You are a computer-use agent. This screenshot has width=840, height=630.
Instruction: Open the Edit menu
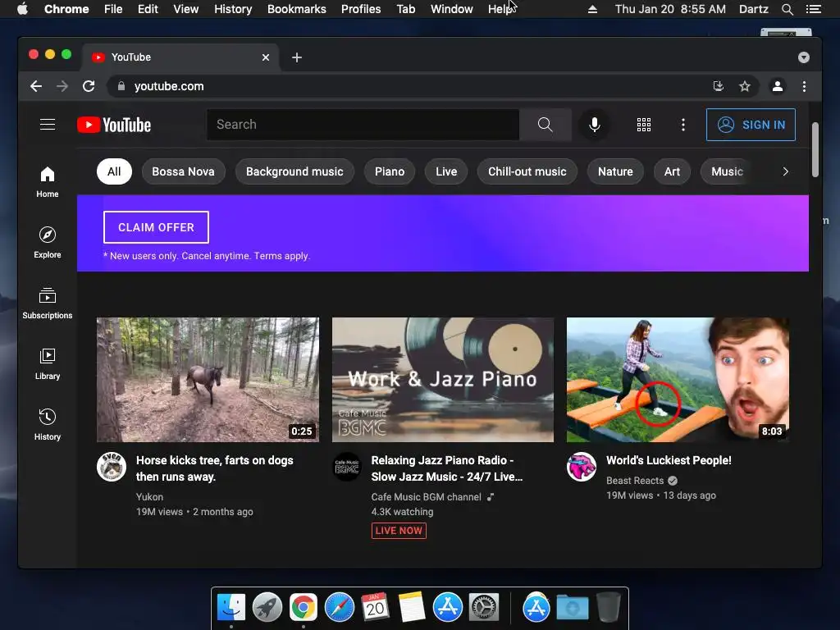tap(148, 9)
